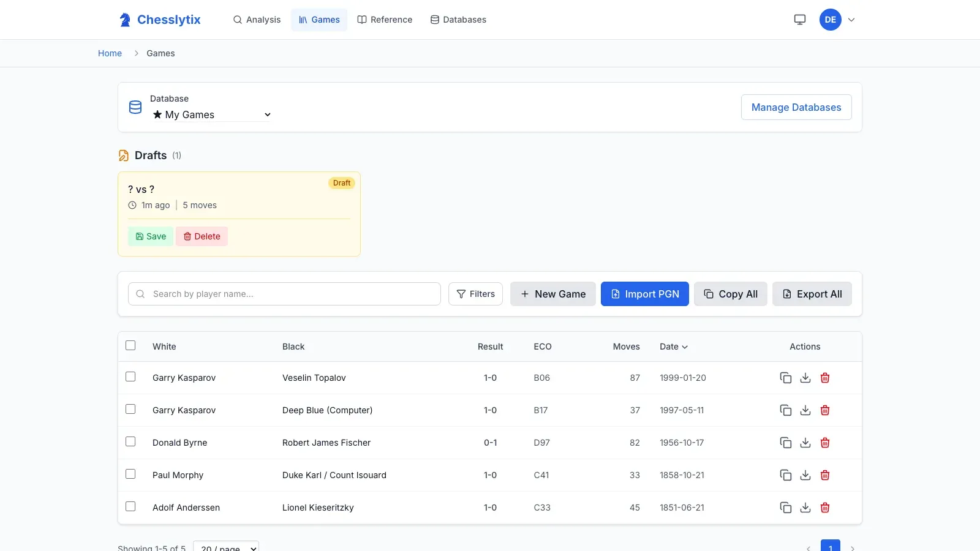Click Manage Databases button
Image resolution: width=980 pixels, height=551 pixels.
point(796,107)
